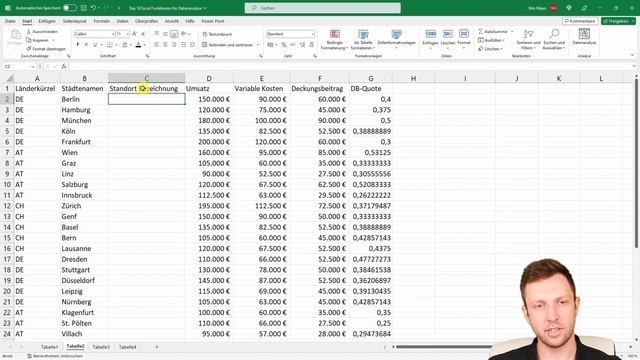Select the Format übertragen paintbrush
The height and width of the screenshot is (360, 640).
[x=29, y=49]
